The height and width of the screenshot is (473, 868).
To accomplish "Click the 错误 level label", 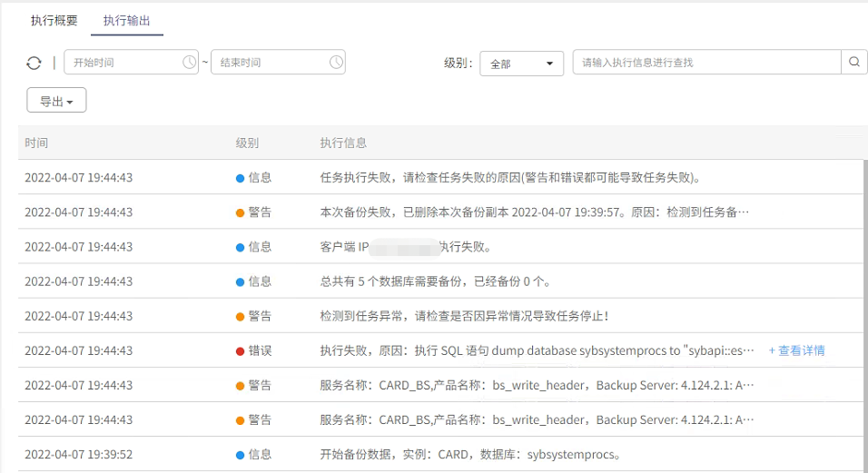I will 260,350.
